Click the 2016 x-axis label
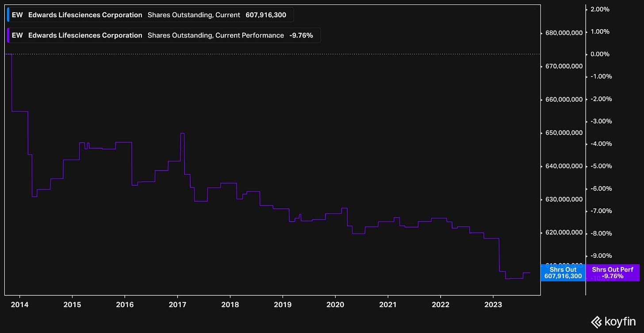The height and width of the screenshot is (333, 644). 125,305
